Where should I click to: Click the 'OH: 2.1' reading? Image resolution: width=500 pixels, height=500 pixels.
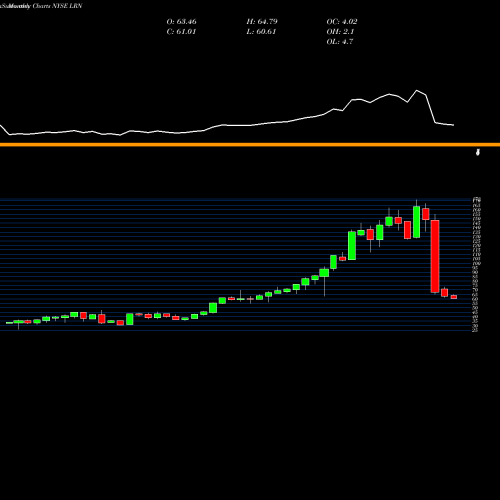pos(340,32)
